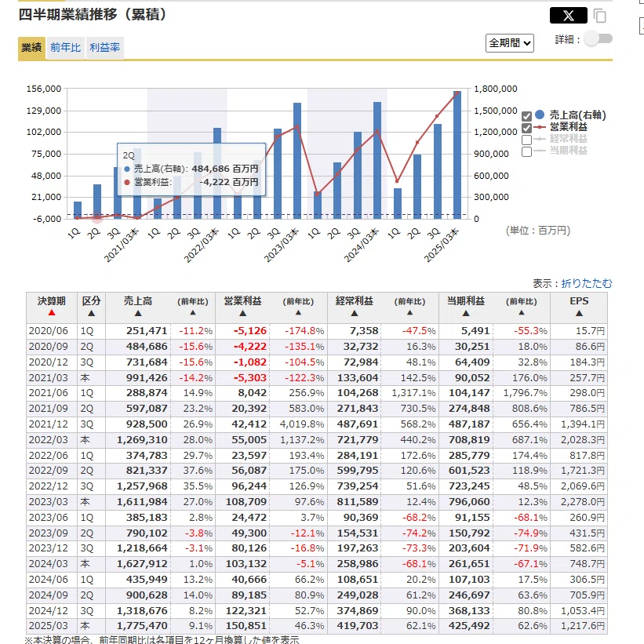Click EPS value 2,278.0円
The width and height of the screenshot is (644, 644).
[583, 502]
